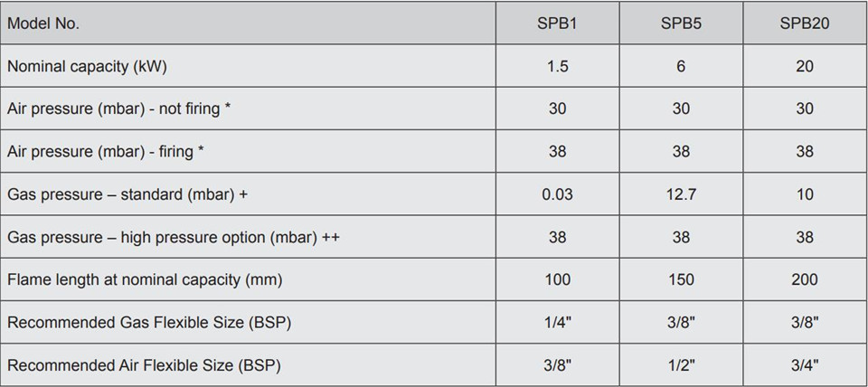Click SPB20 standard gas pressure value 10
Viewport: 868px width, 387px height.
(x=805, y=194)
